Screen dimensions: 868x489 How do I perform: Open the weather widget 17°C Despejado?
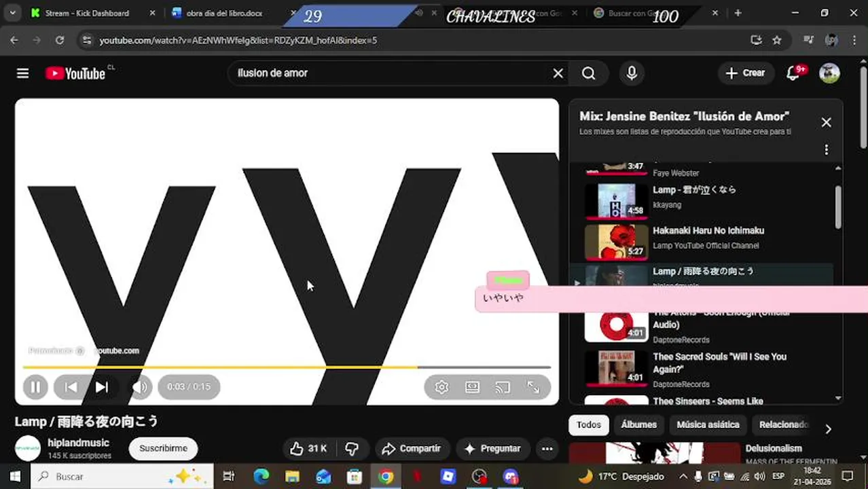621,476
